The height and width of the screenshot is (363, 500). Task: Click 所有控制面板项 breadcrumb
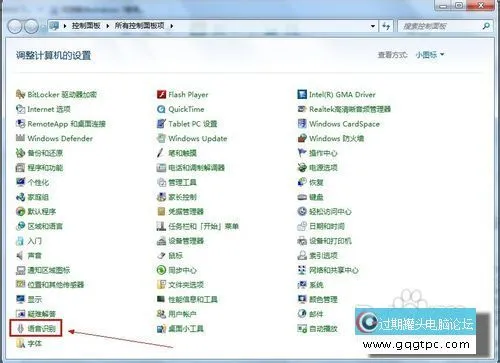click(x=139, y=26)
